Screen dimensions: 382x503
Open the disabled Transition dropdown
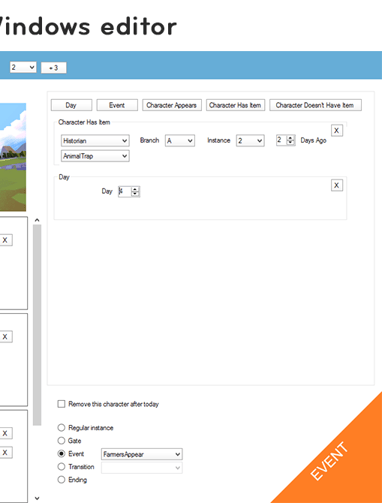[x=142, y=467]
